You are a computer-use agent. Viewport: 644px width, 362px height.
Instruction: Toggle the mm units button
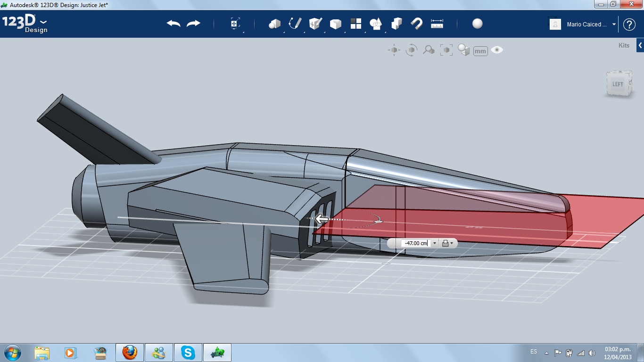click(480, 51)
